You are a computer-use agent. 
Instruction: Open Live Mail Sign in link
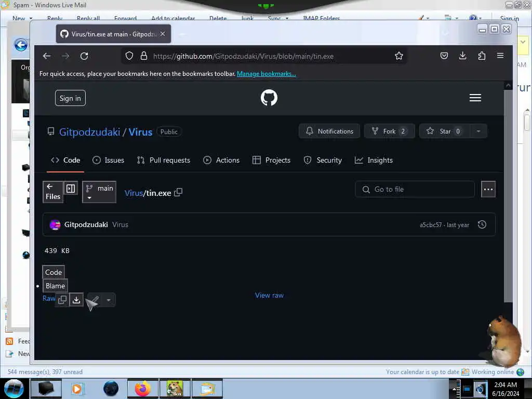click(x=509, y=18)
